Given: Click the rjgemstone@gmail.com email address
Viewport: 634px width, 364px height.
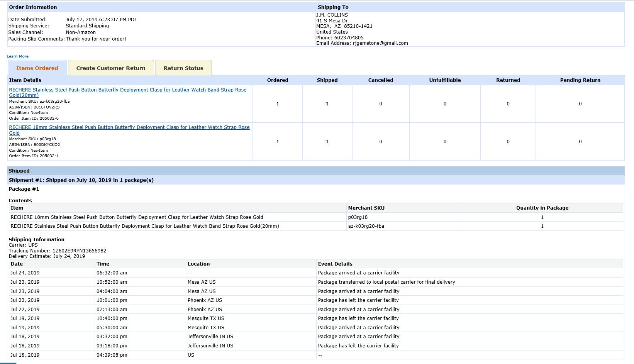Looking at the screenshot, I should point(380,43).
